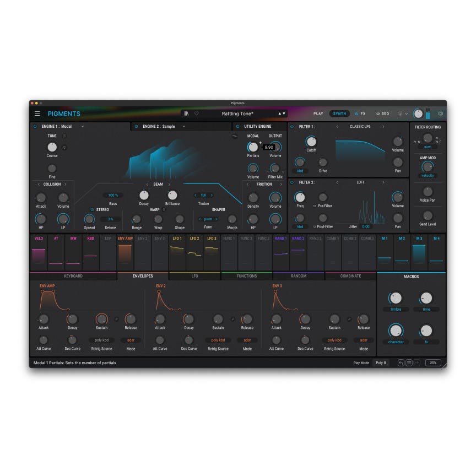Click the Rattling Tone preset name

[x=237, y=113]
